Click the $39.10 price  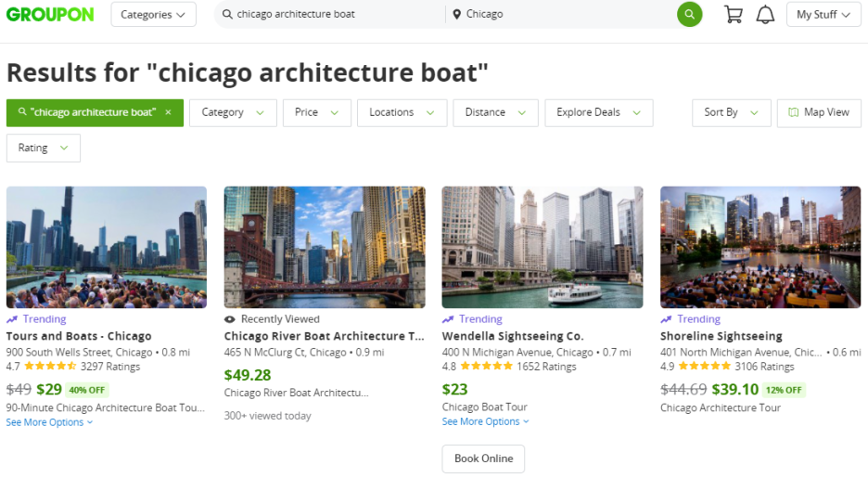tap(735, 390)
